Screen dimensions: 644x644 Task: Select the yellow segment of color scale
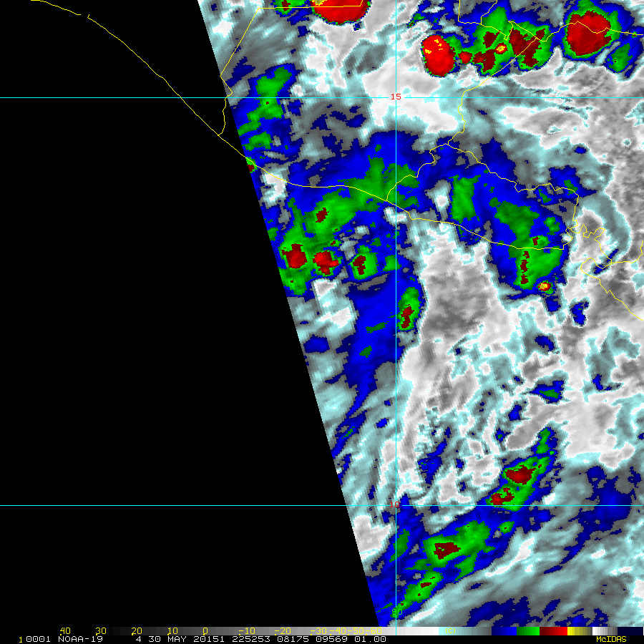pyautogui.click(x=576, y=631)
